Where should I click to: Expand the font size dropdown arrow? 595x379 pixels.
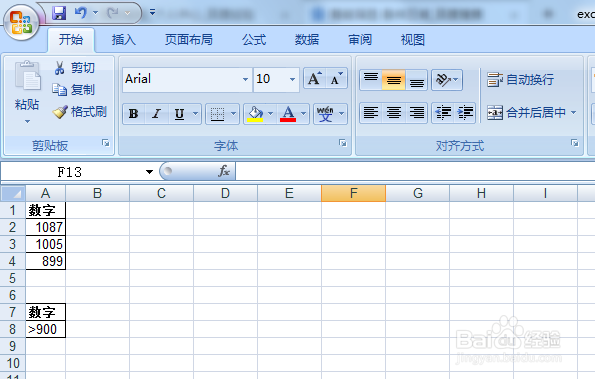(292, 79)
